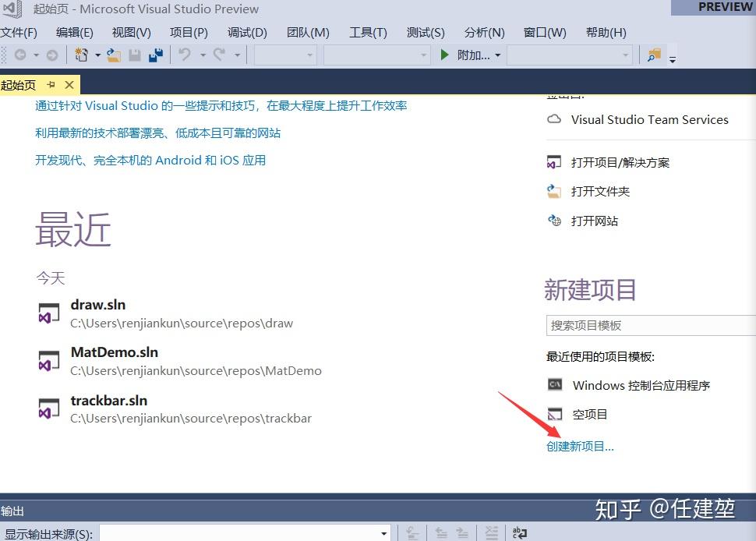Open the Android 和 iOS 应用 link
The width and height of the screenshot is (756, 541).
point(150,160)
